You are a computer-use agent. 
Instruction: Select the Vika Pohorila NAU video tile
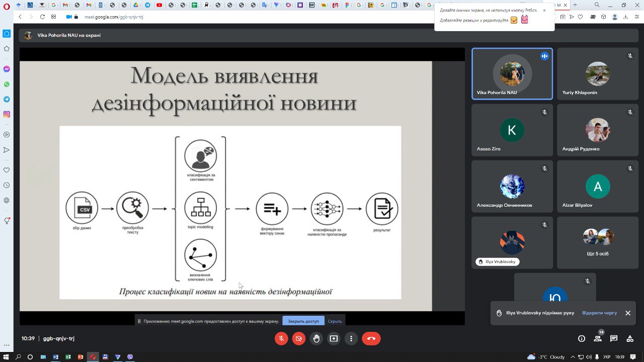[512, 74]
